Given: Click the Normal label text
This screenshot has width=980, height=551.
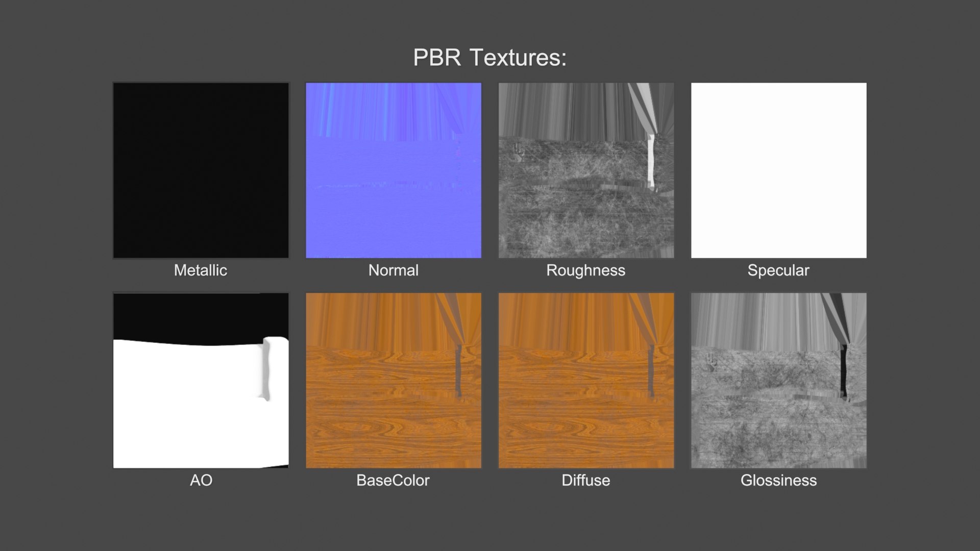Looking at the screenshot, I should click(393, 270).
